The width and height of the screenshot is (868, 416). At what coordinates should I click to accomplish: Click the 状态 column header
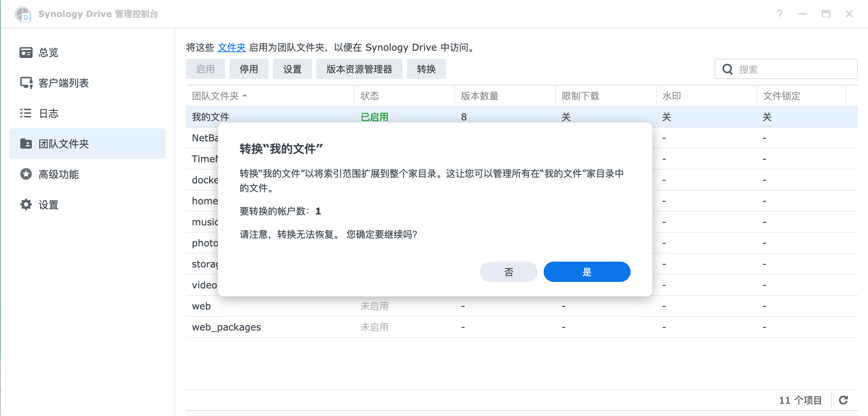click(x=370, y=96)
